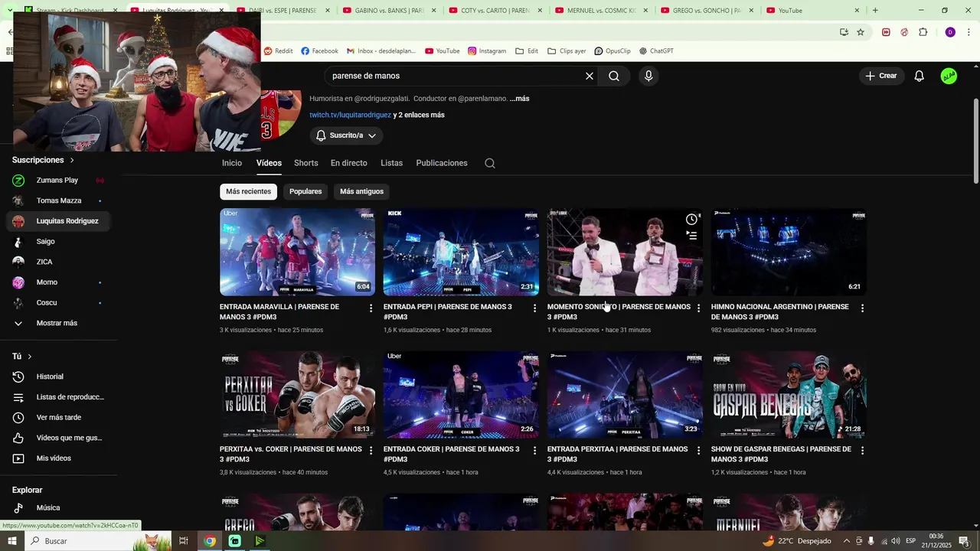Viewport: 980px width, 551px height.
Task: Select the Más recientes filter chip
Action: (248, 191)
